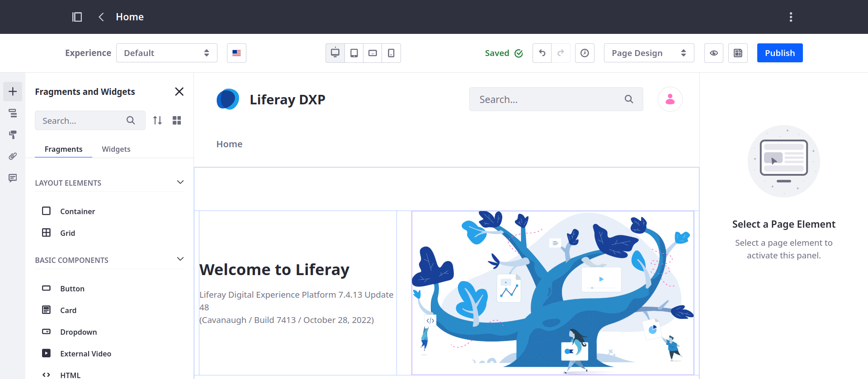Select the Liferay version paragraph text

coord(297,307)
